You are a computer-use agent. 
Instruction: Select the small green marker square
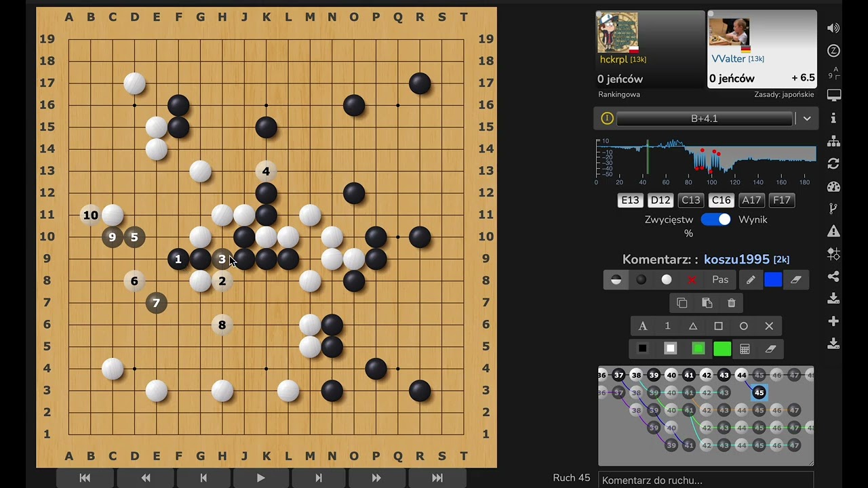point(698,349)
